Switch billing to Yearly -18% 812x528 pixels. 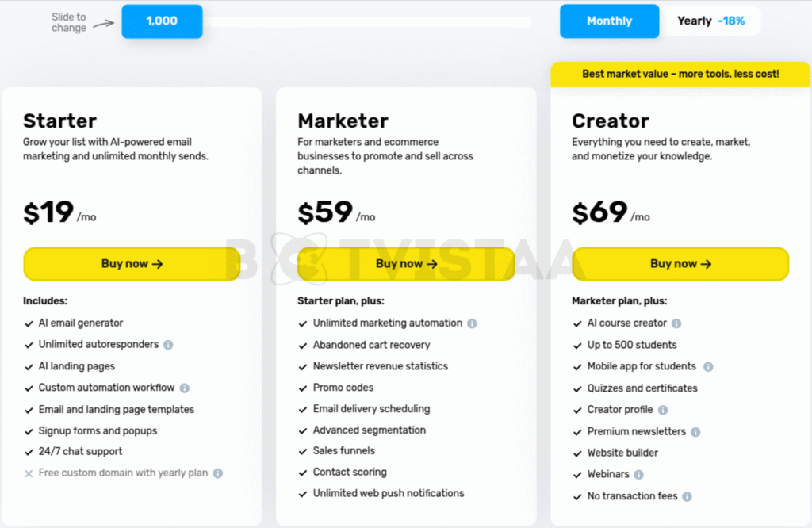point(710,21)
